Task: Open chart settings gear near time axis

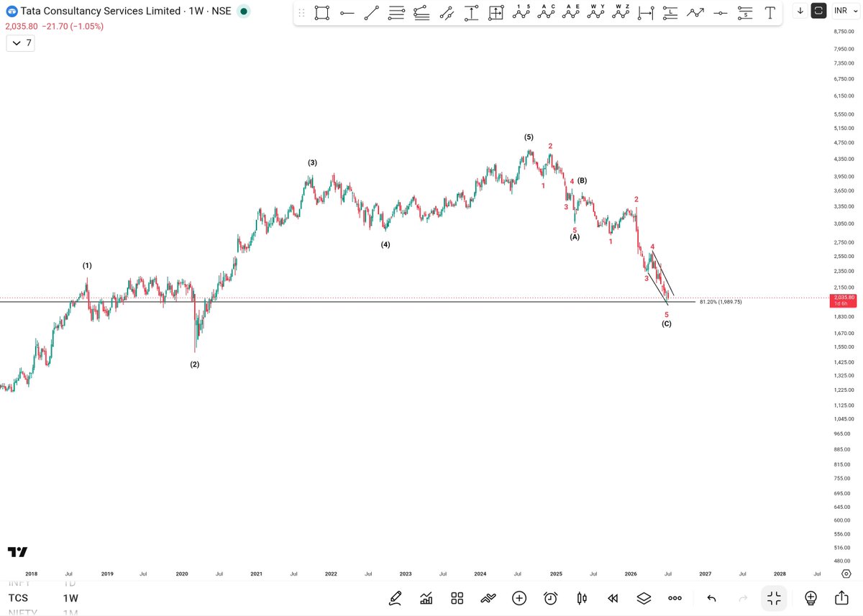Action: point(846,574)
